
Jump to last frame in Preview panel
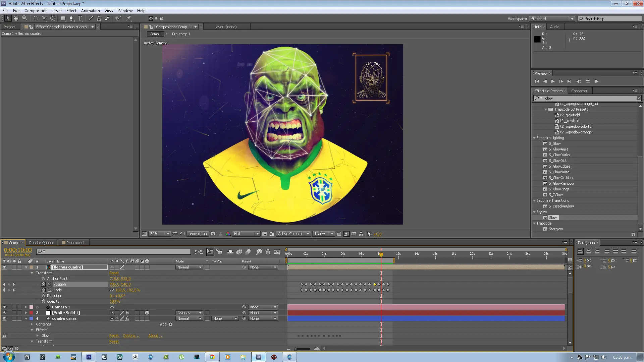click(x=569, y=81)
